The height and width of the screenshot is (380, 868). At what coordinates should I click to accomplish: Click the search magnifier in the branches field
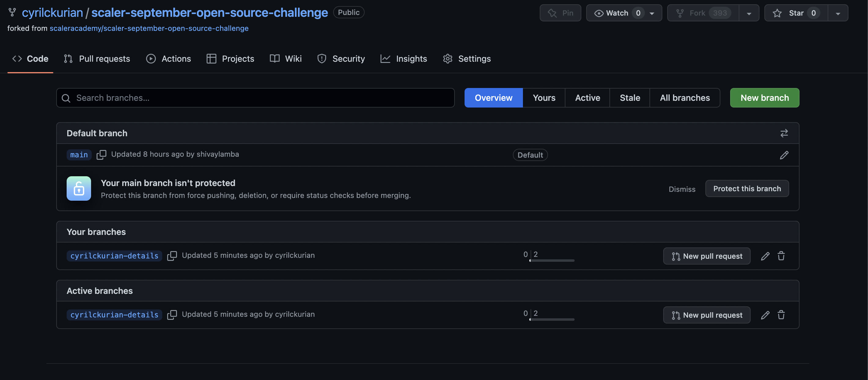pos(66,98)
